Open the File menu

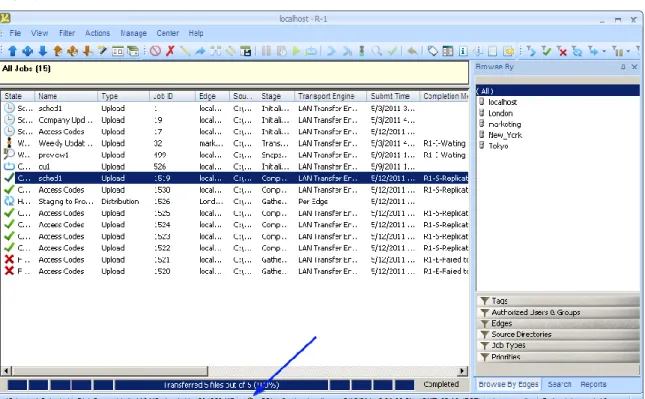15,33
